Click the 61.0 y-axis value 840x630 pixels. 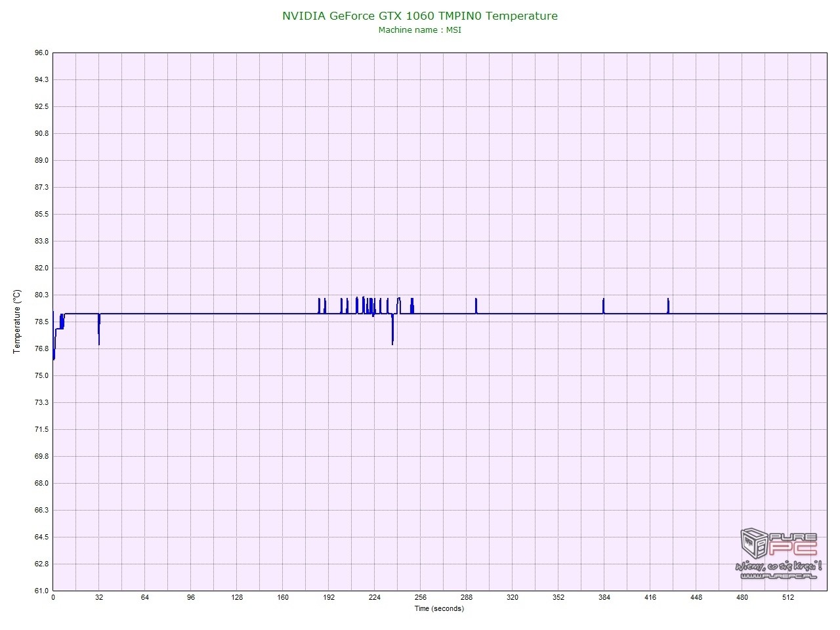tap(41, 591)
